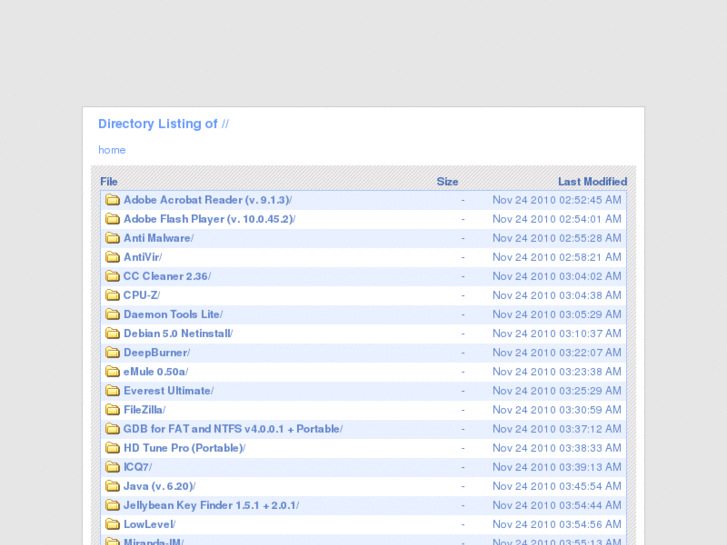Click date Nov 24 2010 02:58:21 AM
Viewport: 727px width, 545px height.
[557, 257]
